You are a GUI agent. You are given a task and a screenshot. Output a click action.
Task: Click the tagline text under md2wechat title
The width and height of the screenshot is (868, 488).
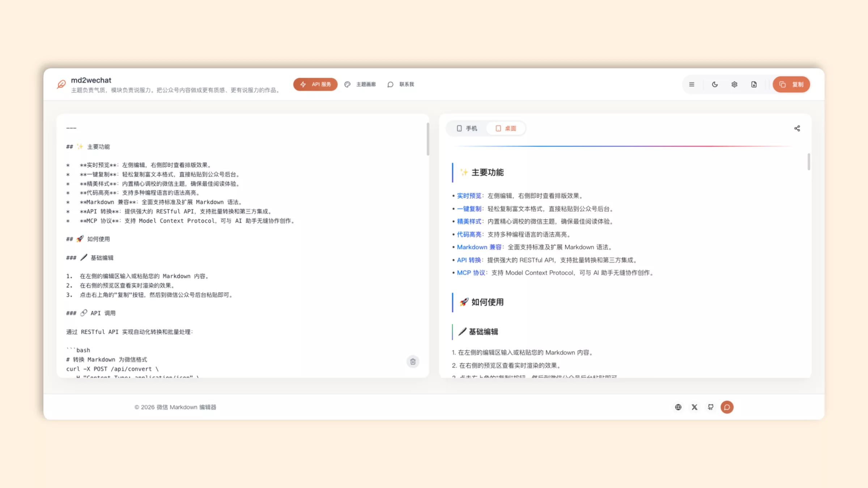click(x=176, y=90)
